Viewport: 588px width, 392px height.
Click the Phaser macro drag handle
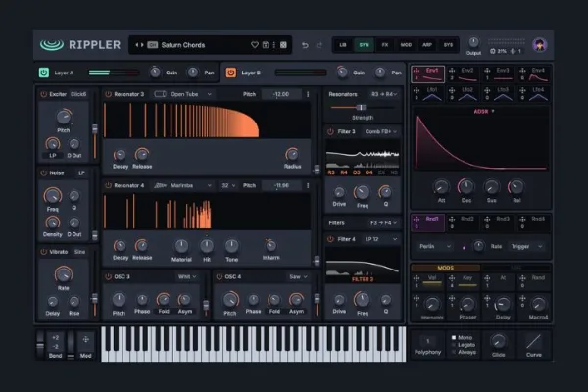tap(452, 298)
